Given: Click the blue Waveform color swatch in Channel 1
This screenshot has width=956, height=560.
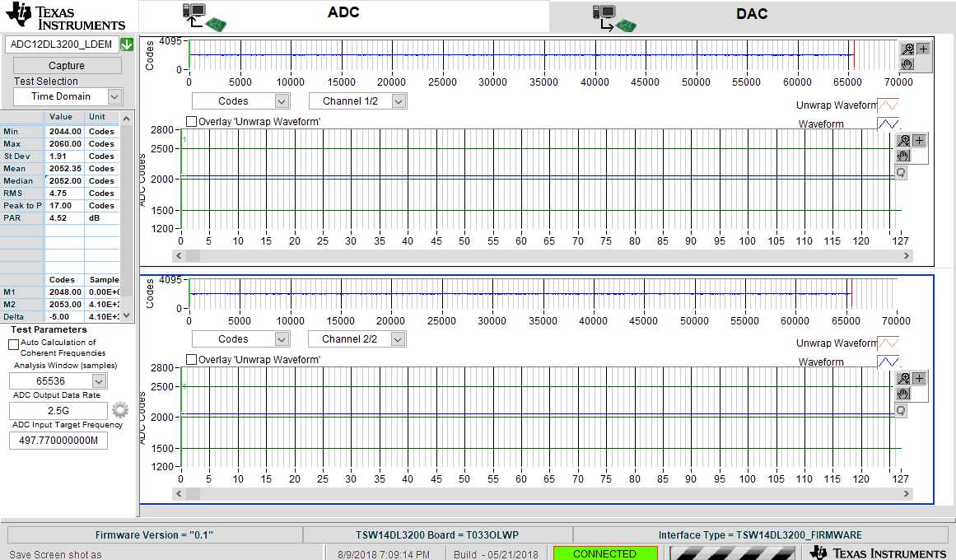Looking at the screenshot, I should 888,124.
